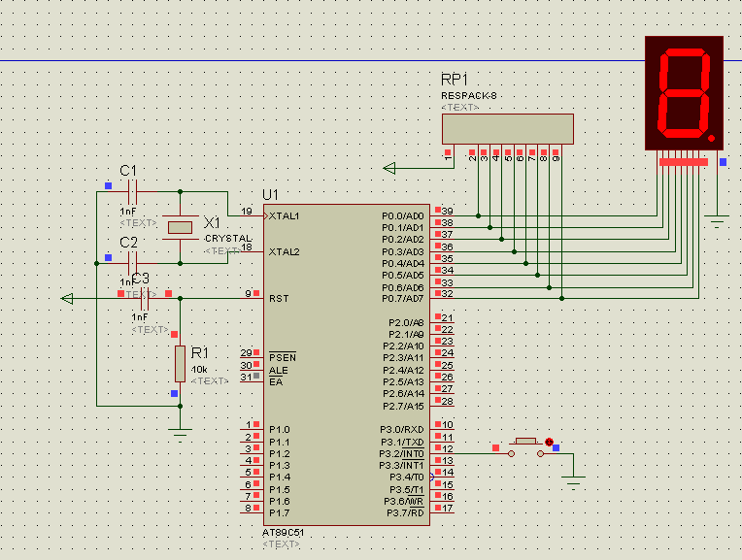Click the power terminal arrow left of RP1
This screenshot has height=560, width=742.
point(389,168)
